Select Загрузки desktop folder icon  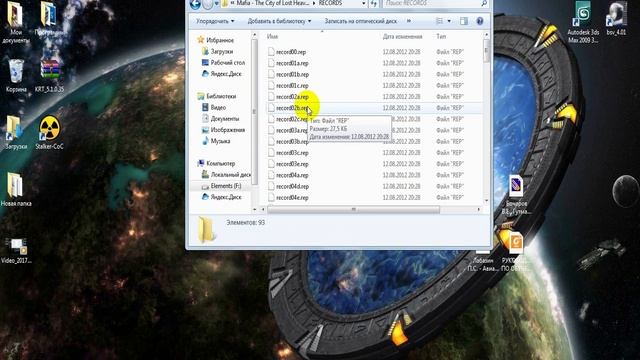16,132
